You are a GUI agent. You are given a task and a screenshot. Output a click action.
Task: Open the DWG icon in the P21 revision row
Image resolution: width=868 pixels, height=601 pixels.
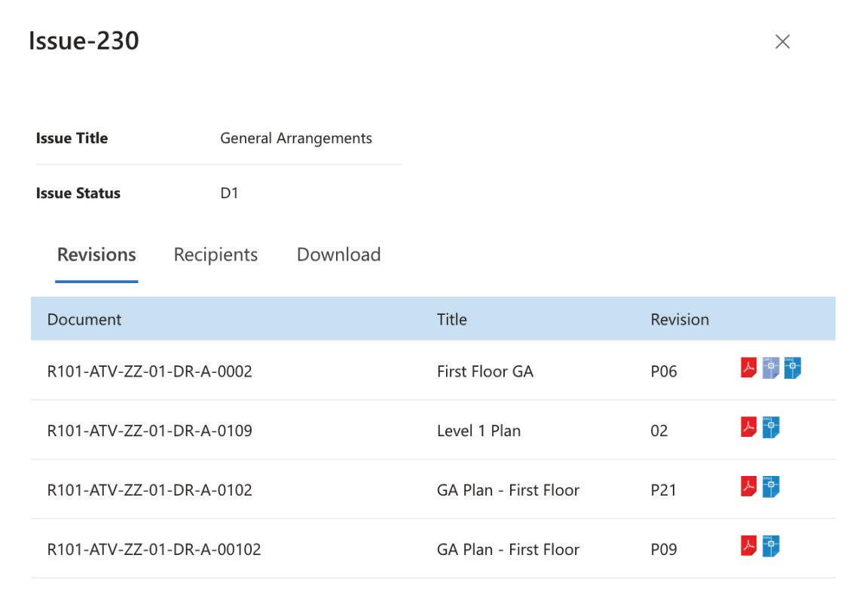(x=770, y=487)
